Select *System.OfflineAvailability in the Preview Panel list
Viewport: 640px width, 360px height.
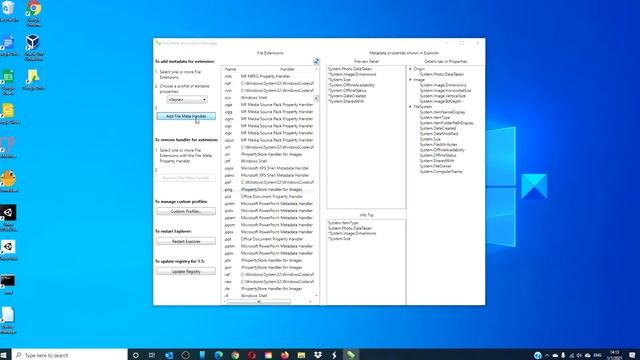351,85
